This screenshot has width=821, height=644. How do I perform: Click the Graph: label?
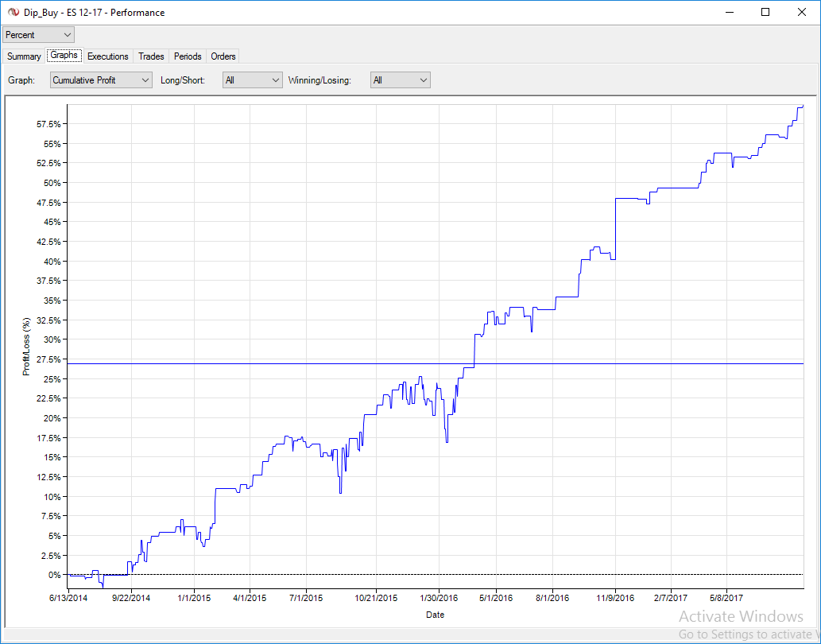pyautogui.click(x=21, y=80)
